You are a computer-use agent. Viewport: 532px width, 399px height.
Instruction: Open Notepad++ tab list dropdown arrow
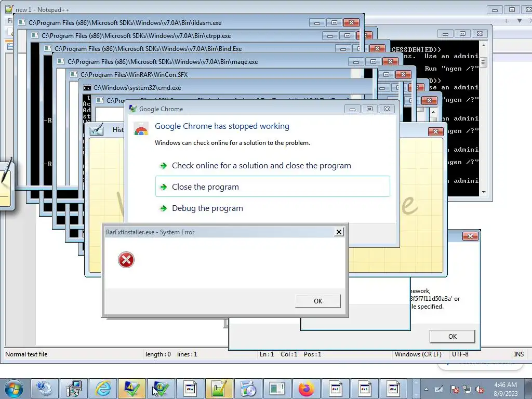coord(520,21)
